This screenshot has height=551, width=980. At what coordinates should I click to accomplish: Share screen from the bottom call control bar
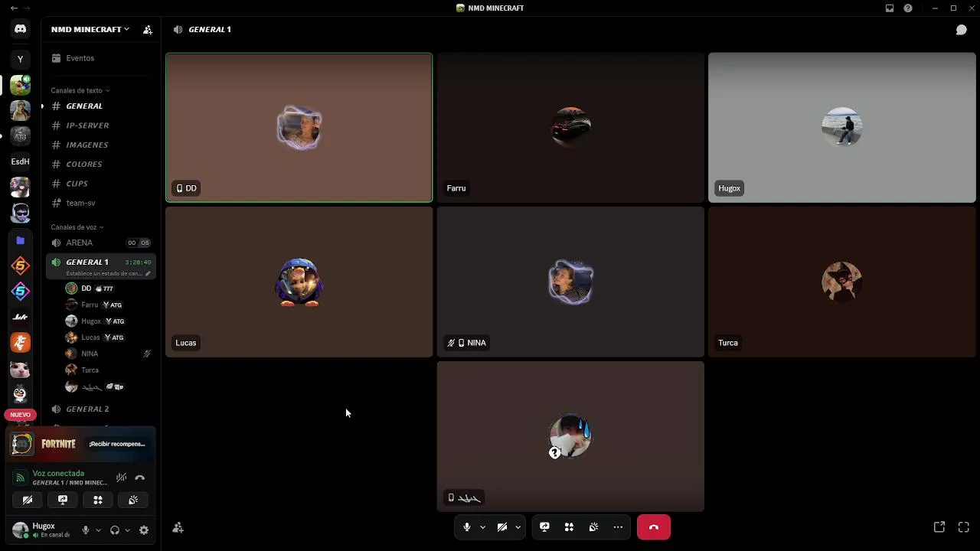click(544, 527)
